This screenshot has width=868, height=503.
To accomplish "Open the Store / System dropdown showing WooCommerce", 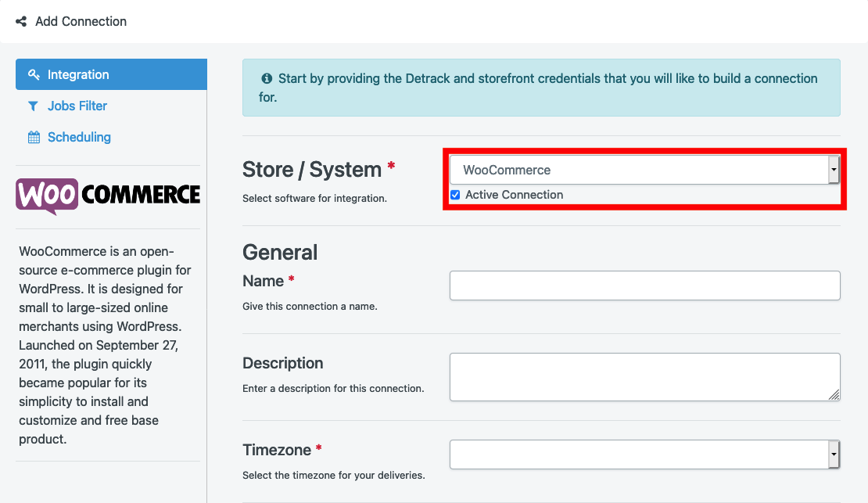I will point(645,170).
